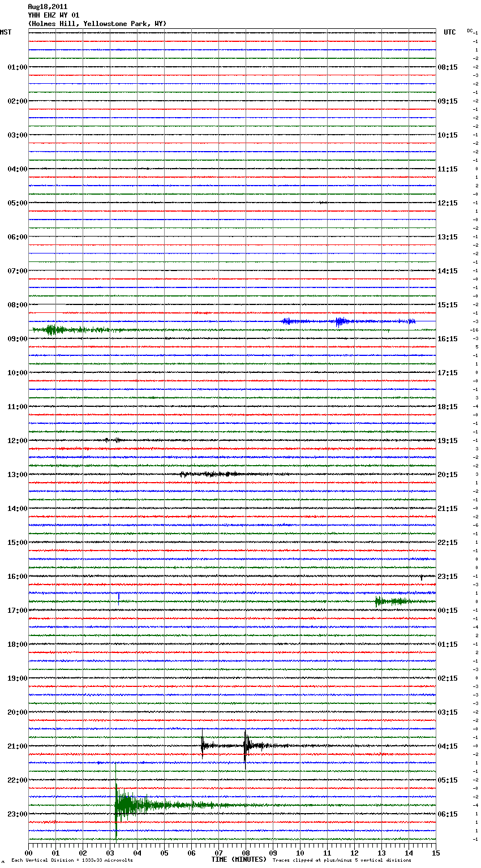The width and height of the screenshot is (481, 868).
Task: Click the large green earthquake onset near 22:45
Action: pos(117,801)
